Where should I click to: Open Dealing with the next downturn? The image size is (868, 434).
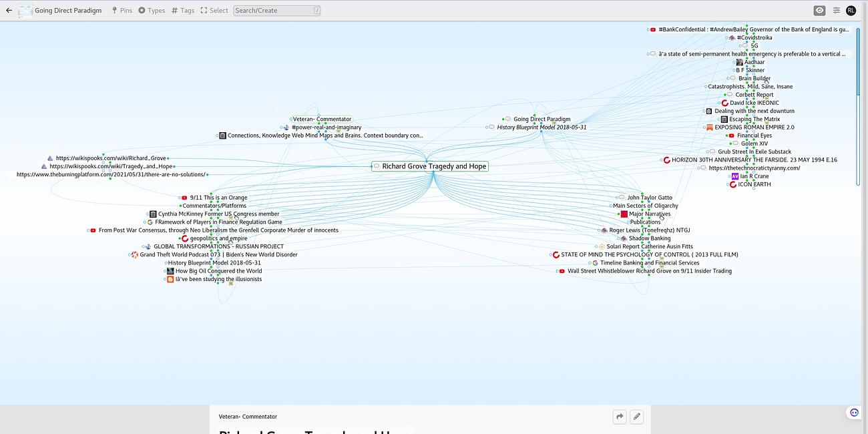click(x=754, y=111)
